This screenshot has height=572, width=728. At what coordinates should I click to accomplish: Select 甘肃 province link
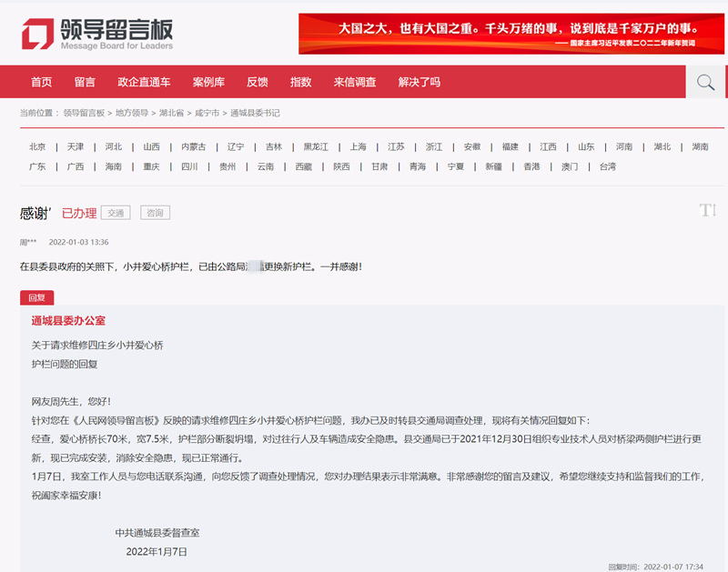379,166
